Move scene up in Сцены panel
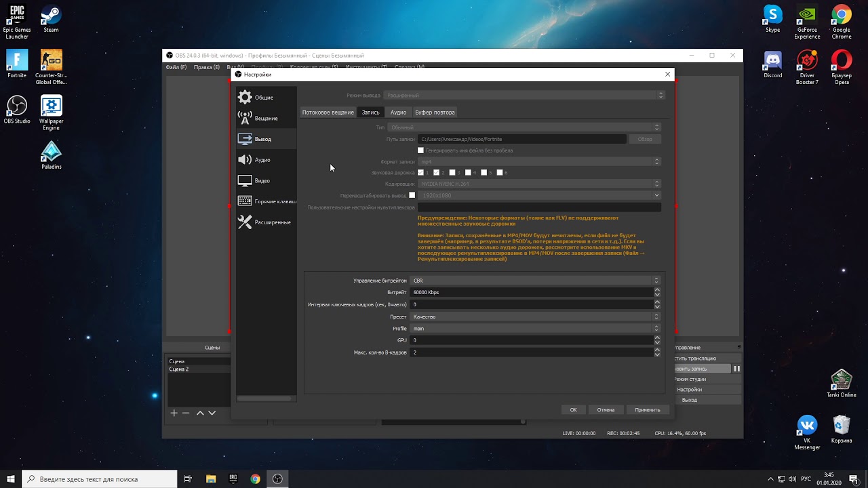 click(200, 413)
